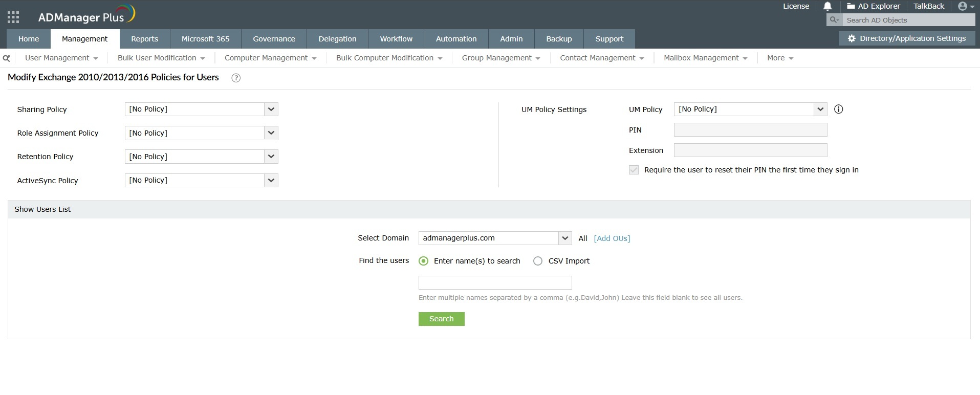
Task: Expand the User Management menu
Action: (x=61, y=58)
